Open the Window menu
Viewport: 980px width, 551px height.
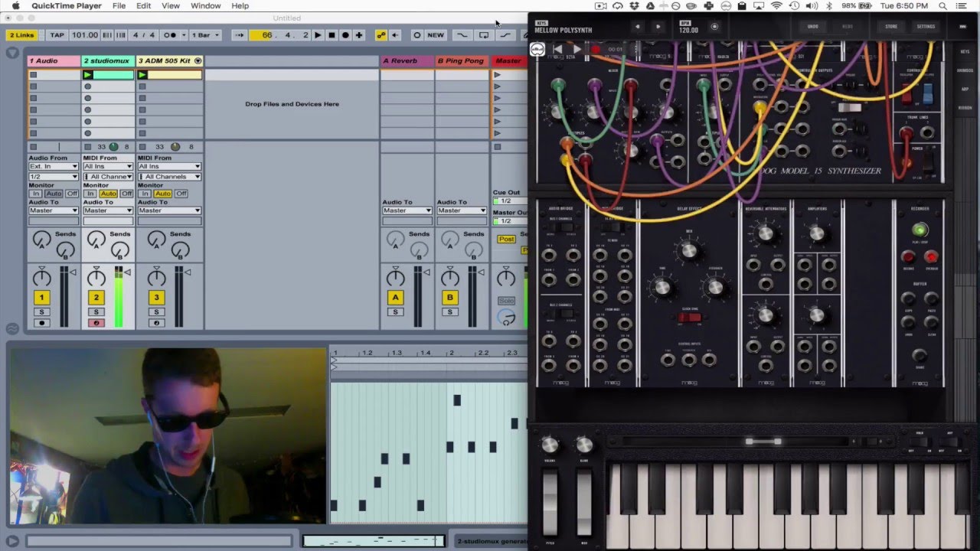[205, 5]
